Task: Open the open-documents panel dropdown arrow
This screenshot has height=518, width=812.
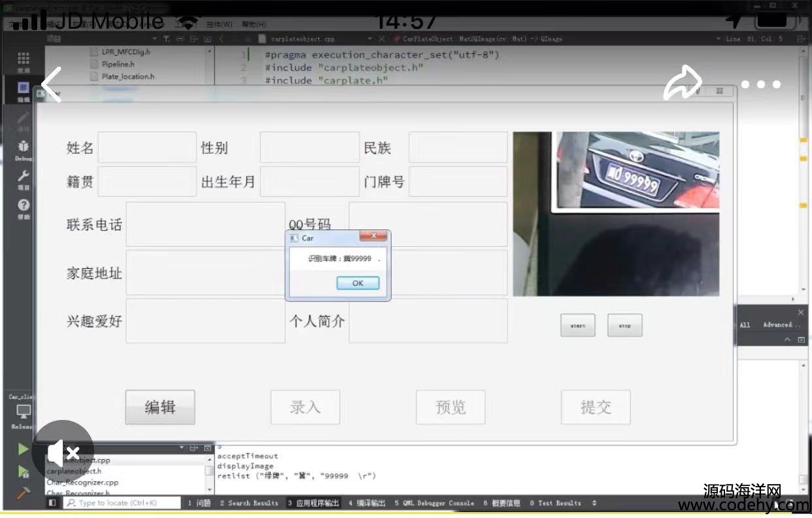Action: 182,448
